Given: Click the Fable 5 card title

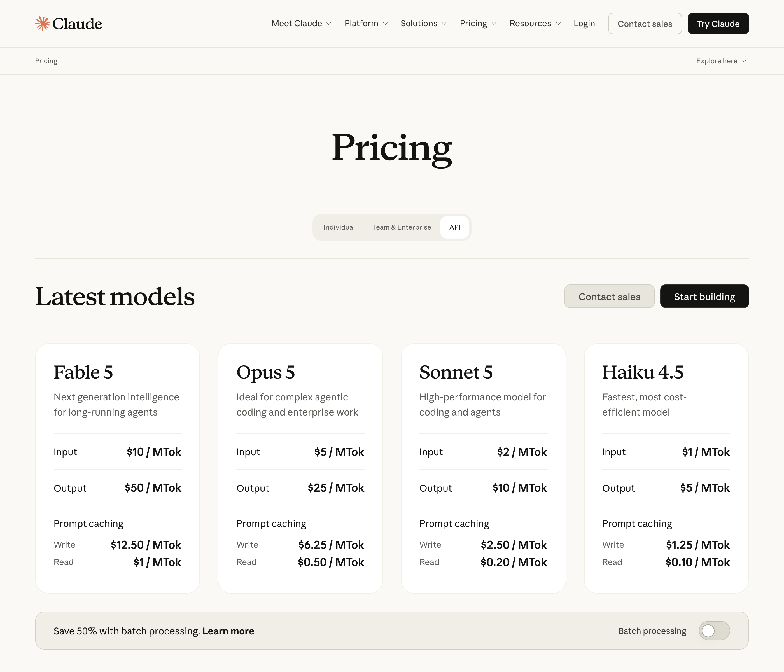Looking at the screenshot, I should pos(83,372).
